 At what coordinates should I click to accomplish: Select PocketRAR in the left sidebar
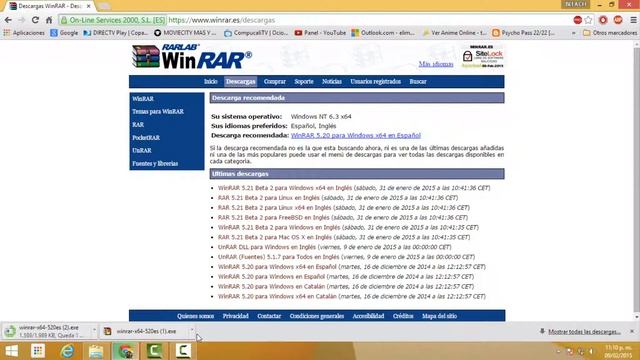(x=146, y=138)
